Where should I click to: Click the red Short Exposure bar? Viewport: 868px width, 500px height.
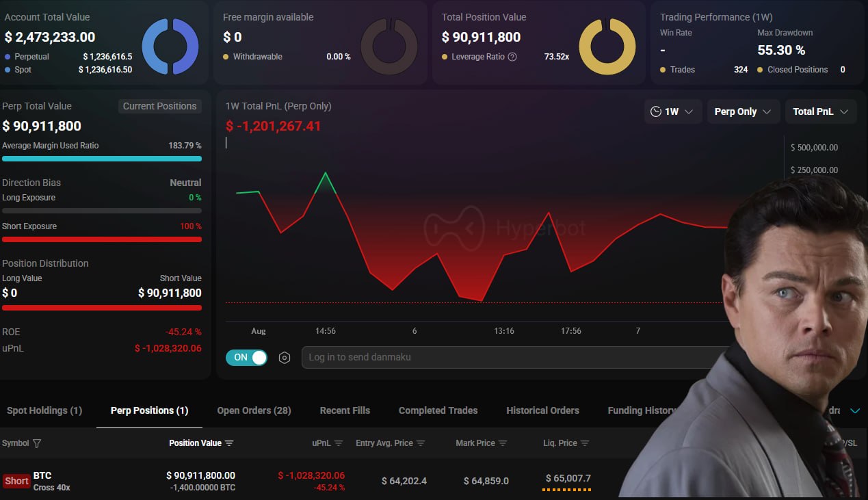pyautogui.click(x=102, y=239)
